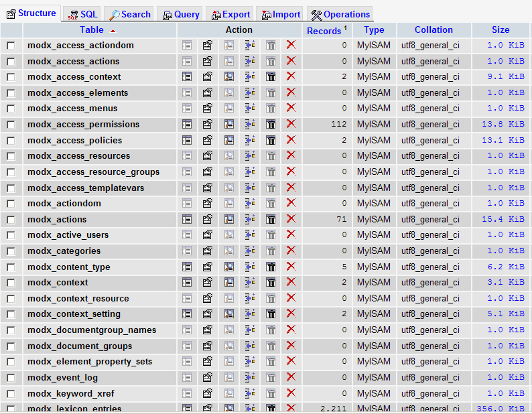The width and height of the screenshot is (532, 414).
Task: Click search icon for modx_access_permissions
Action: 229,124
